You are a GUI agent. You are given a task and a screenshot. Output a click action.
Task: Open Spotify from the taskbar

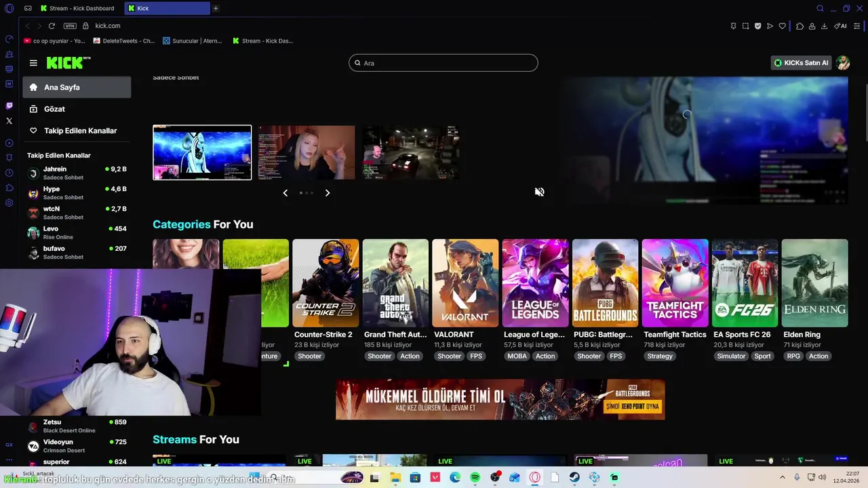(475, 478)
